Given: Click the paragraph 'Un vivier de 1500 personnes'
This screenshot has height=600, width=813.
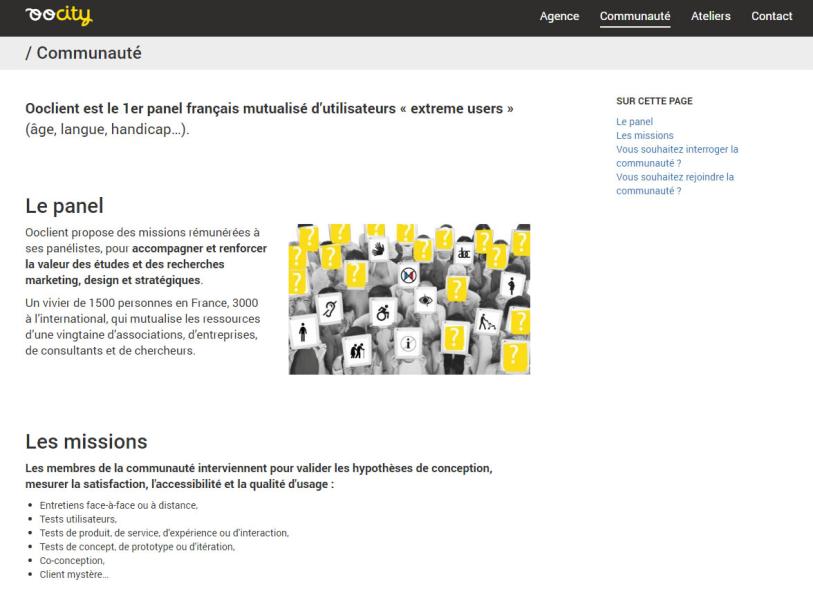Looking at the screenshot, I should tap(143, 327).
